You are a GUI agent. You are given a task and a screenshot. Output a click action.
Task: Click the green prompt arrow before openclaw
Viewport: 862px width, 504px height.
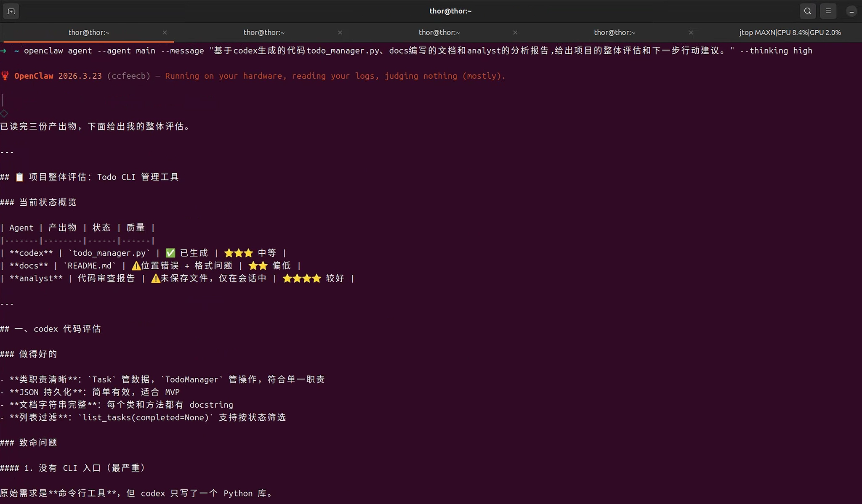click(x=3, y=51)
